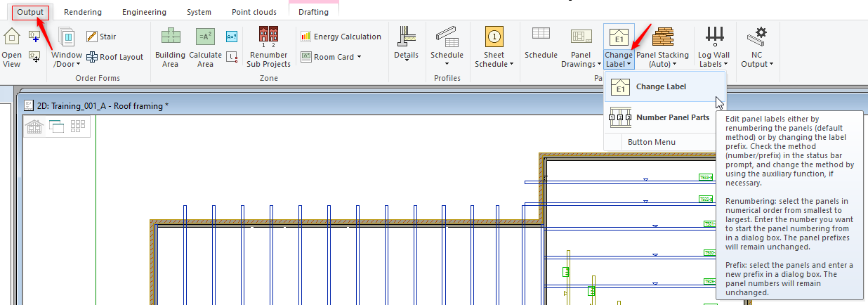Switch to the Rendering tab
This screenshot has width=868, height=305.
pos(82,12)
